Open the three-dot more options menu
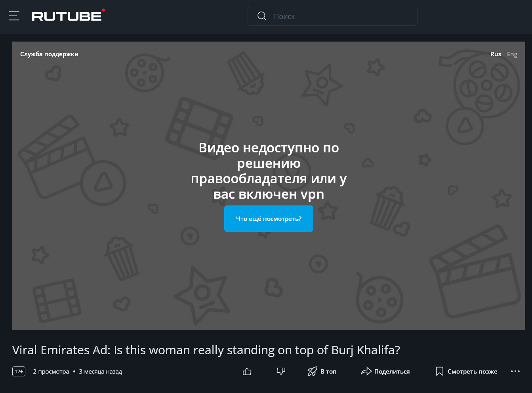Image resolution: width=532 pixels, height=393 pixels. [x=515, y=371]
